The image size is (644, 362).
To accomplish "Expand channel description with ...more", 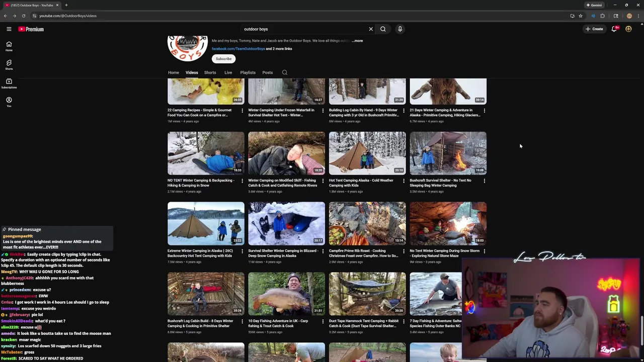I will click(x=357, y=41).
